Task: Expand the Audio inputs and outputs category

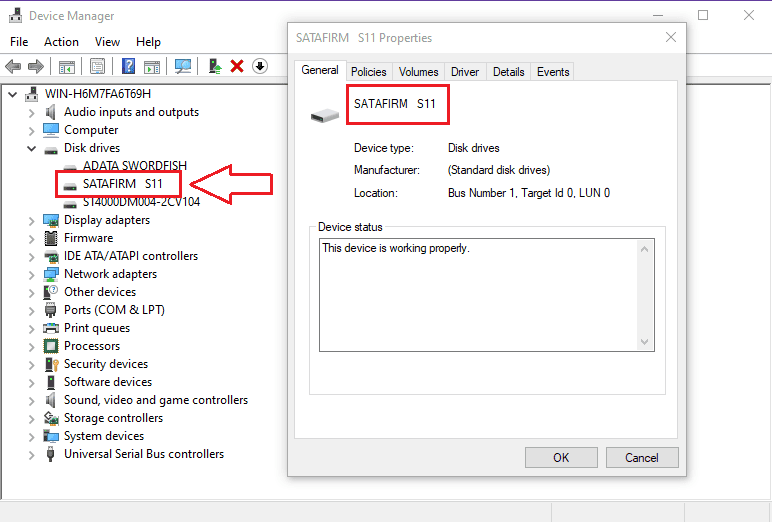Action: tap(32, 113)
